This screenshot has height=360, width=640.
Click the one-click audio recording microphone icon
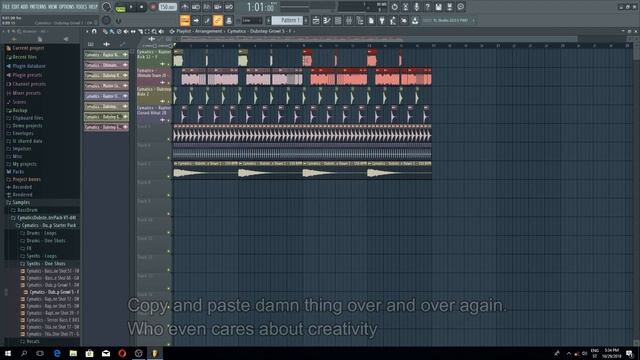pos(417,7)
